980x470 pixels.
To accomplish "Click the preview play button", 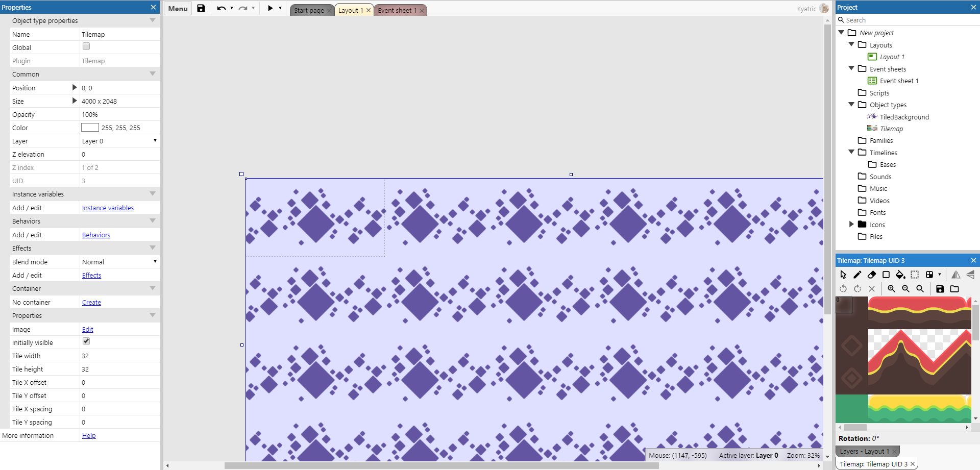I will coord(271,8).
